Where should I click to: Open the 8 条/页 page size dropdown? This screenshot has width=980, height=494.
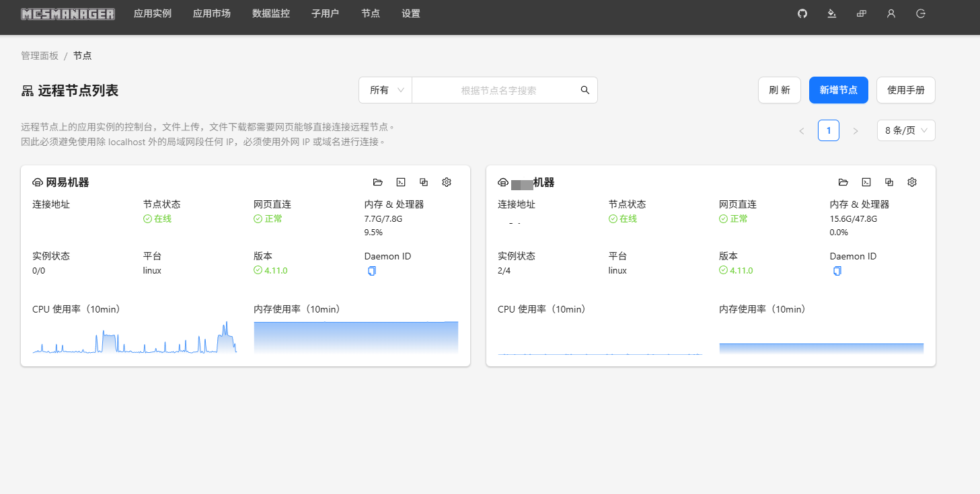point(905,130)
